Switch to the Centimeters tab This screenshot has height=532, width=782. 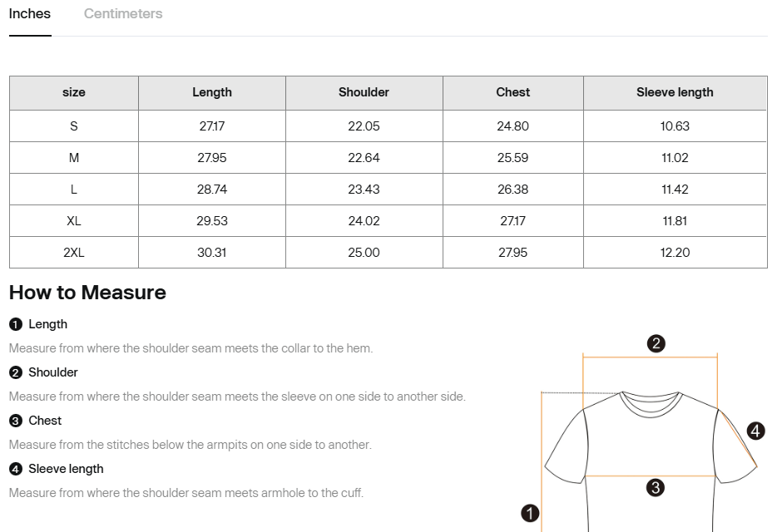tap(123, 14)
